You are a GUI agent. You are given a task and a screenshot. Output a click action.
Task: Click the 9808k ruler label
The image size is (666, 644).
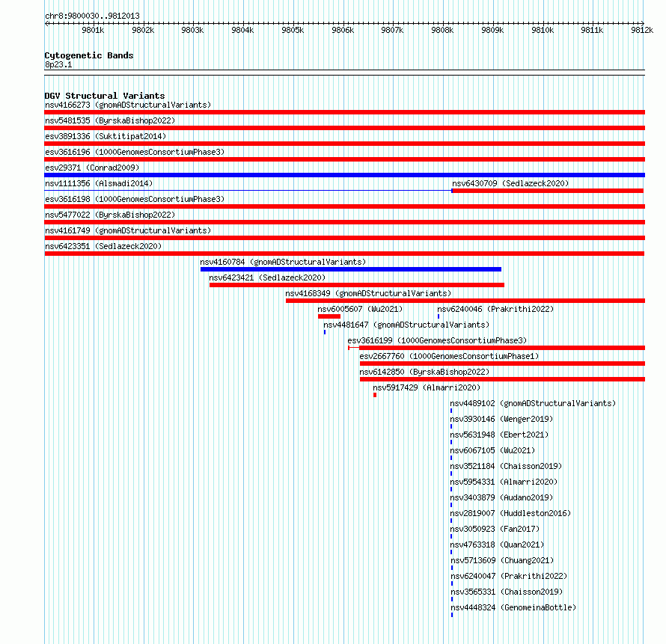[442, 30]
